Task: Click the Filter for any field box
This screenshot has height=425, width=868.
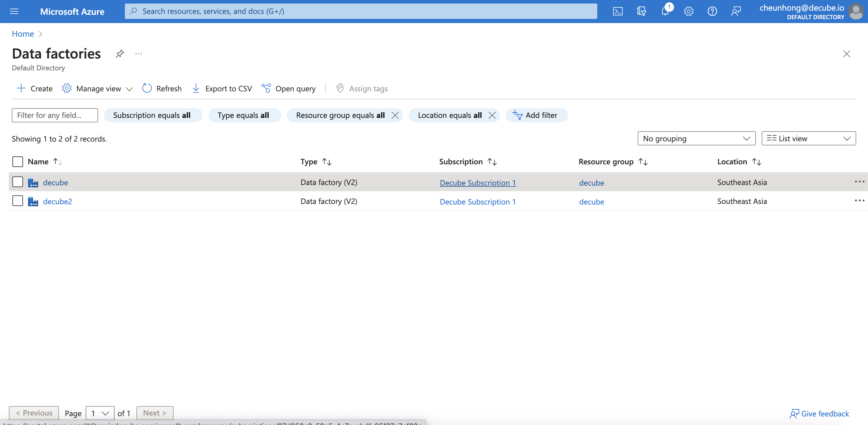Action: click(55, 115)
